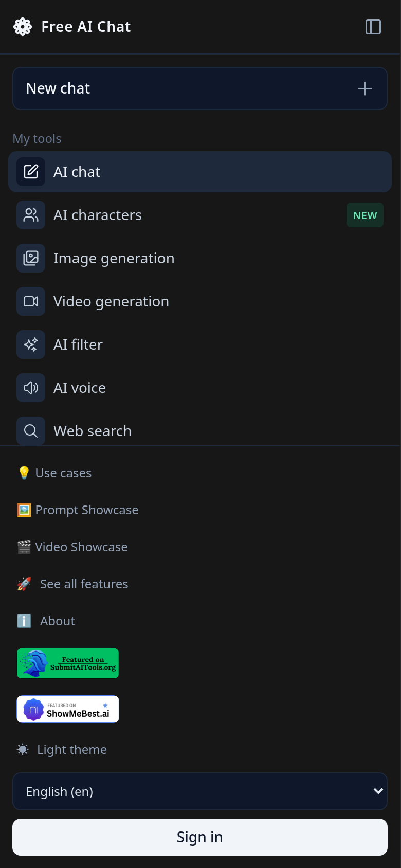This screenshot has width=401, height=868.
Task: Click the plus icon in New chat
Action: [365, 88]
